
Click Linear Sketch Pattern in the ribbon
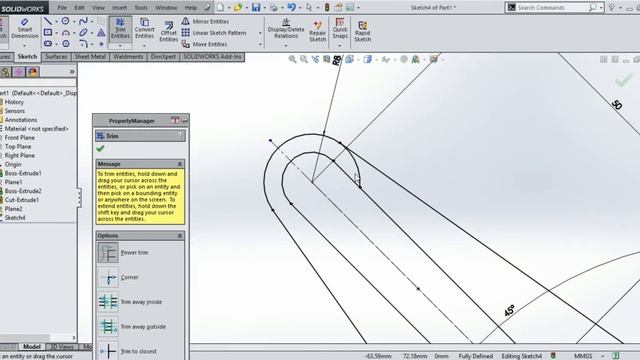[214, 33]
